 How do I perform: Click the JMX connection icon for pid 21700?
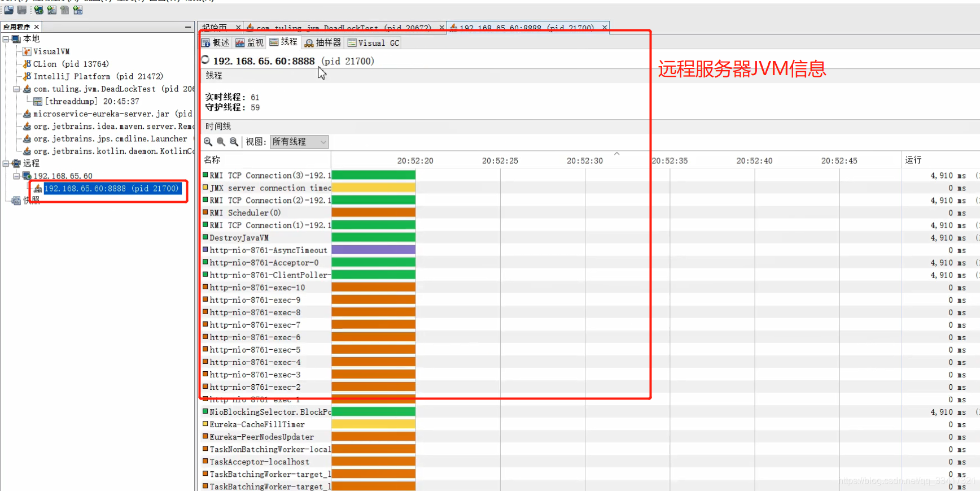[x=38, y=188]
